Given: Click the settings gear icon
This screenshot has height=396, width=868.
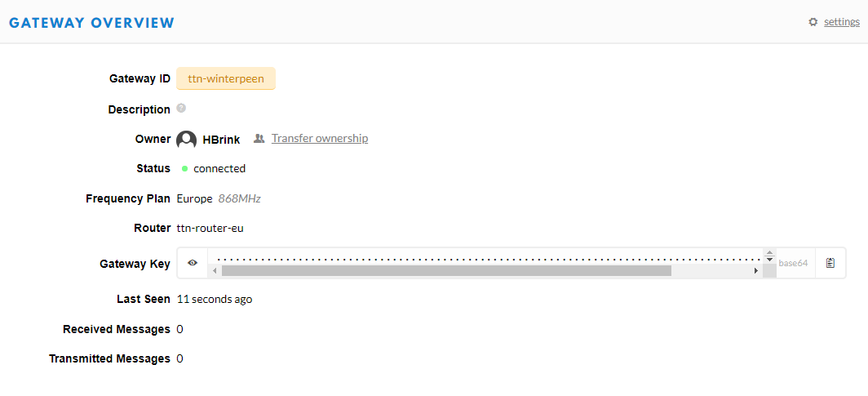Looking at the screenshot, I should (813, 22).
